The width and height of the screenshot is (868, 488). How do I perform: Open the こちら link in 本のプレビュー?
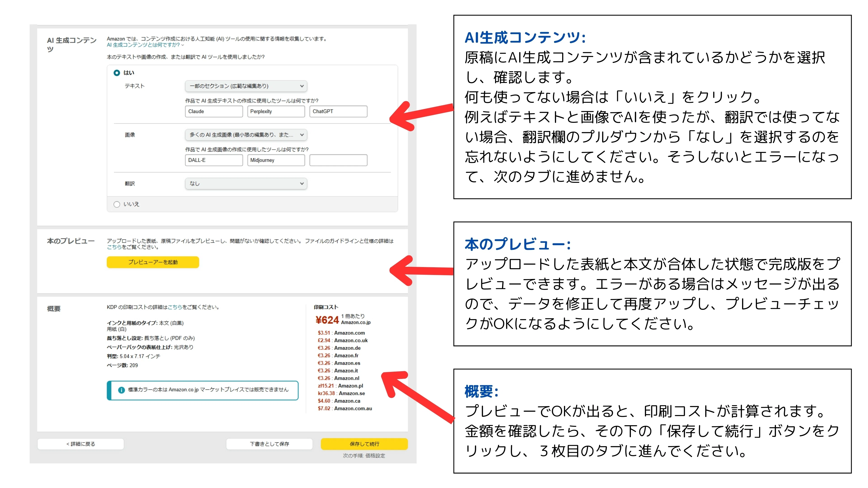(114, 247)
